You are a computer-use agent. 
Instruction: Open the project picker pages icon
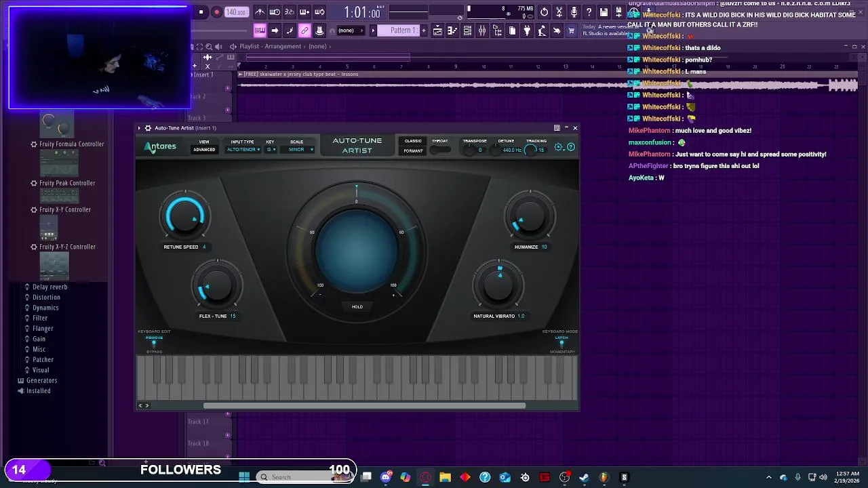point(512,30)
